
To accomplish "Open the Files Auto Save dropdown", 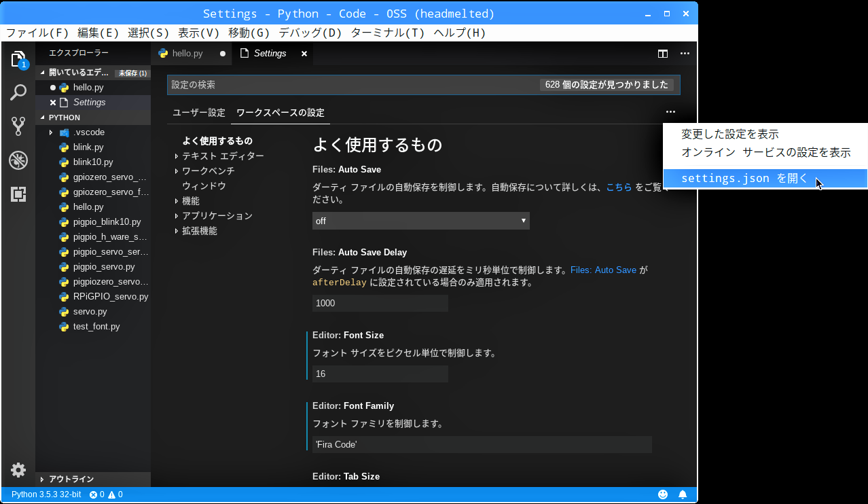I will (420, 221).
